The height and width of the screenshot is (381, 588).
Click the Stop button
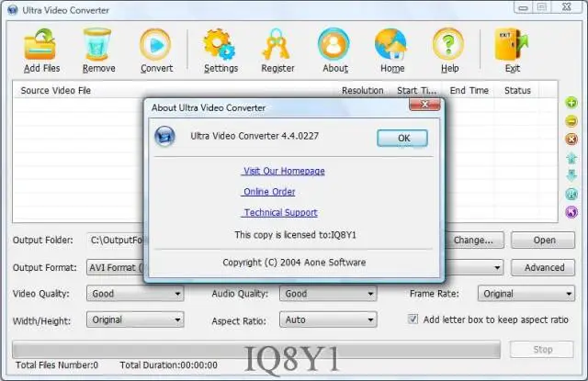542,349
